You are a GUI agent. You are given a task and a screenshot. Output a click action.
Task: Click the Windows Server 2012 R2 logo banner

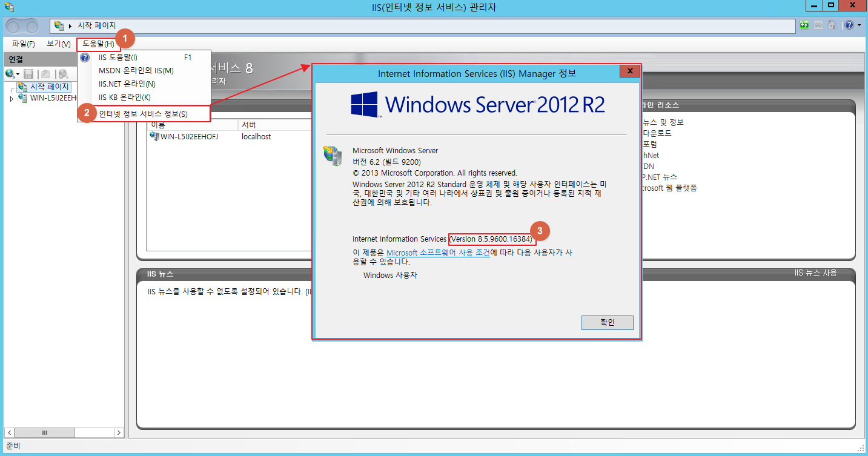(x=478, y=105)
